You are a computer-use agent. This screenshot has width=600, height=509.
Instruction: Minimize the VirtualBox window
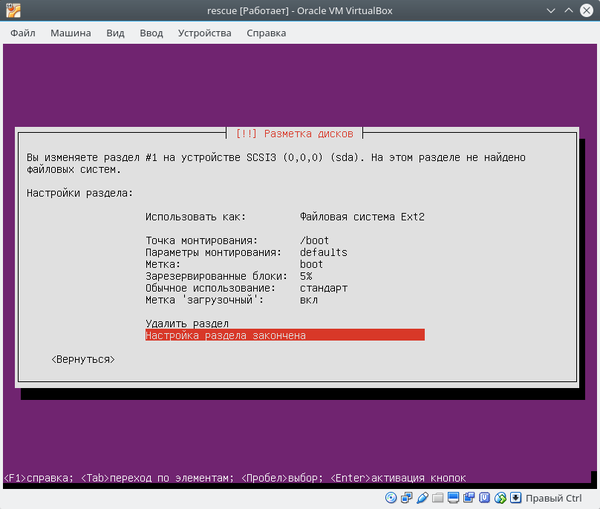551,11
